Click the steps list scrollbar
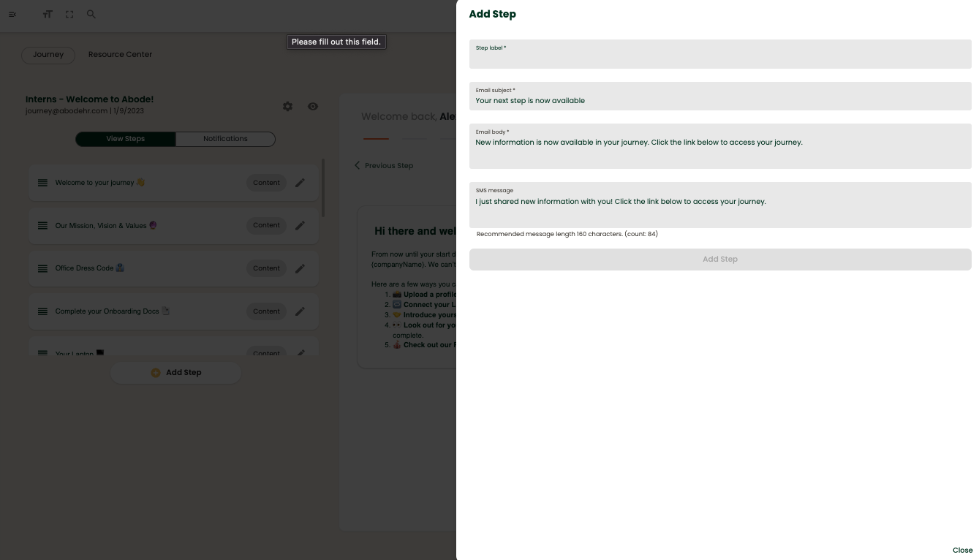The width and height of the screenshot is (979, 560). click(x=323, y=189)
